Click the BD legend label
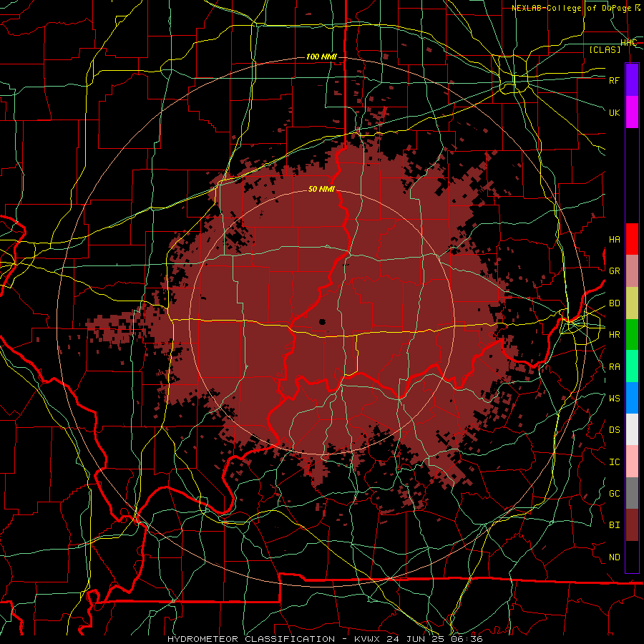Viewport: 644px width, 644px height. [614, 303]
